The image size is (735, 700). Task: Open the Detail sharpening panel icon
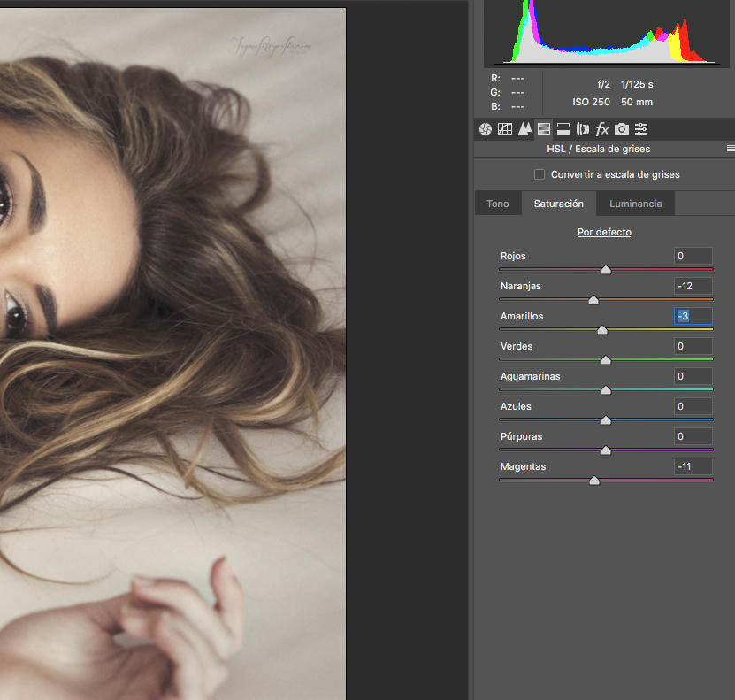point(524,129)
